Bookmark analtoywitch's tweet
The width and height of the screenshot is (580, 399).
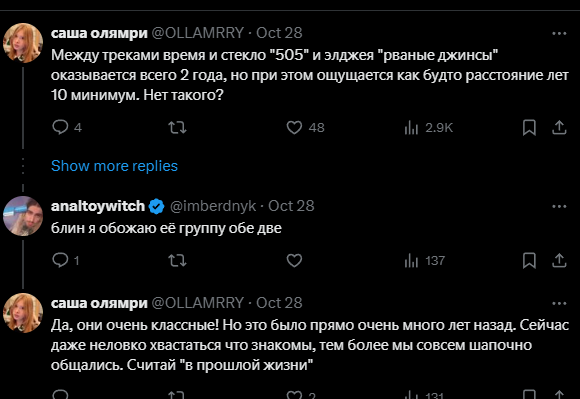pos(529,261)
